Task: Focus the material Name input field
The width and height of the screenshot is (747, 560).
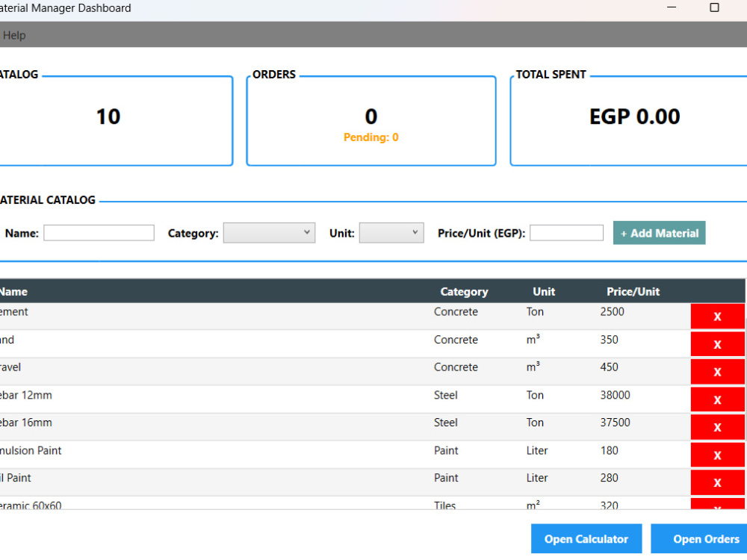Action: pyautogui.click(x=99, y=233)
